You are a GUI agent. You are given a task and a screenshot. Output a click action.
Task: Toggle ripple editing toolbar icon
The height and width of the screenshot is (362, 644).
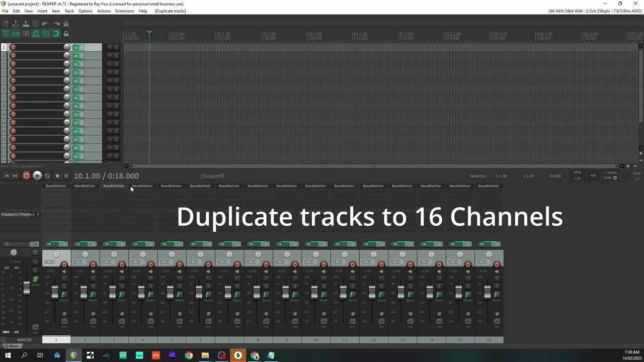tap(26, 34)
